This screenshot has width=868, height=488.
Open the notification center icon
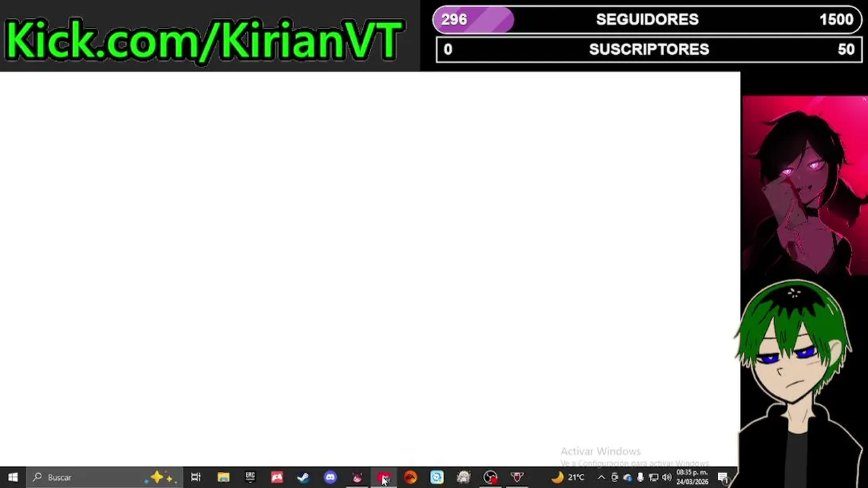(723, 477)
